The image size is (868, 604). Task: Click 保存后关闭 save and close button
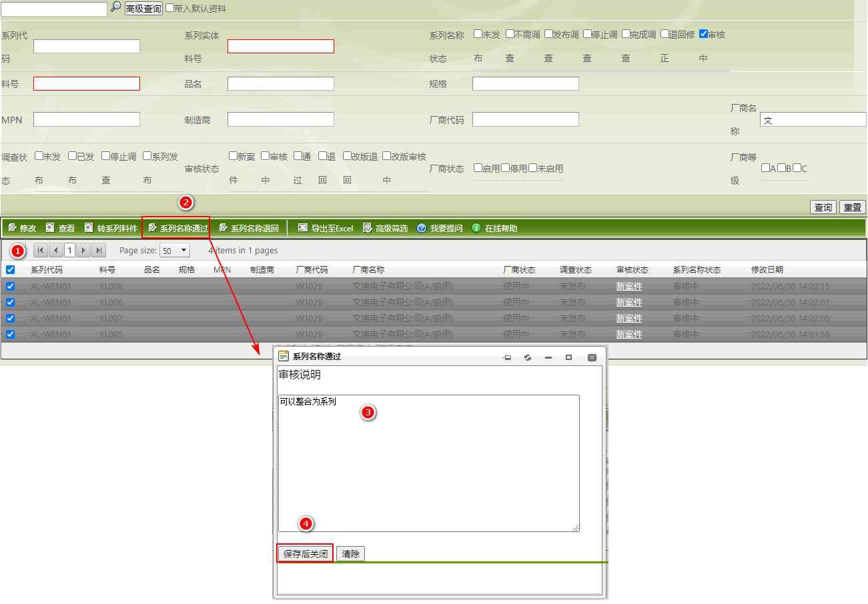tap(306, 553)
